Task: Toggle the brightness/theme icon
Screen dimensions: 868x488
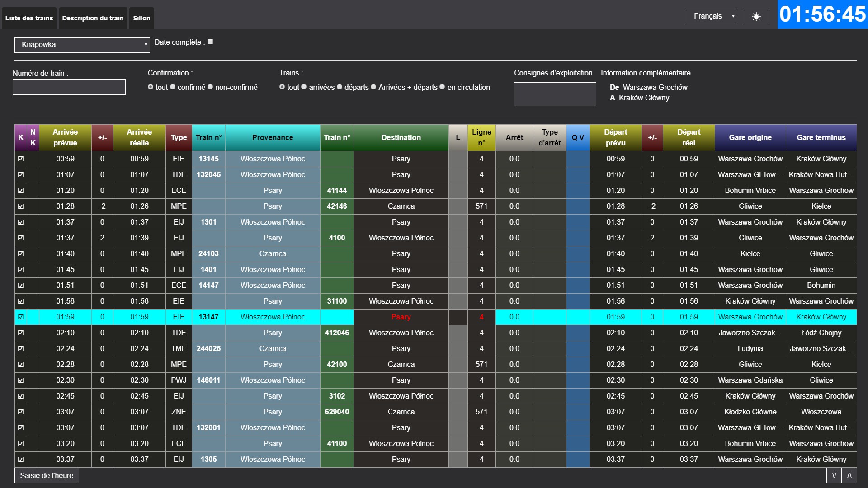Action: click(x=755, y=17)
